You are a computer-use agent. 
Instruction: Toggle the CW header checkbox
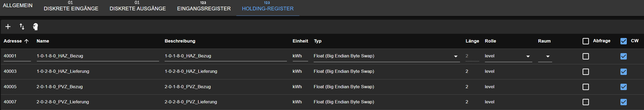624,41
